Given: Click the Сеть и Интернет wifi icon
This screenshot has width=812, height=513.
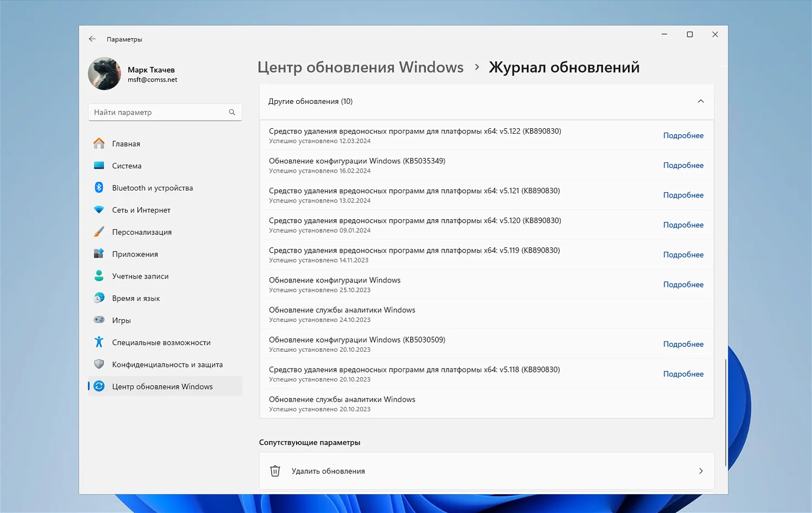Looking at the screenshot, I should [99, 209].
